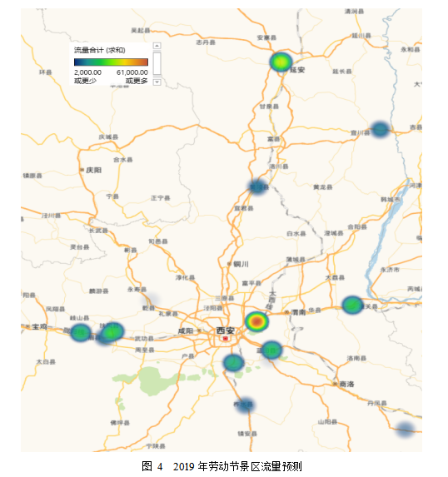The image size is (448, 477).
Task: Select the hotspot near 黄陵县
Action: click(258, 186)
